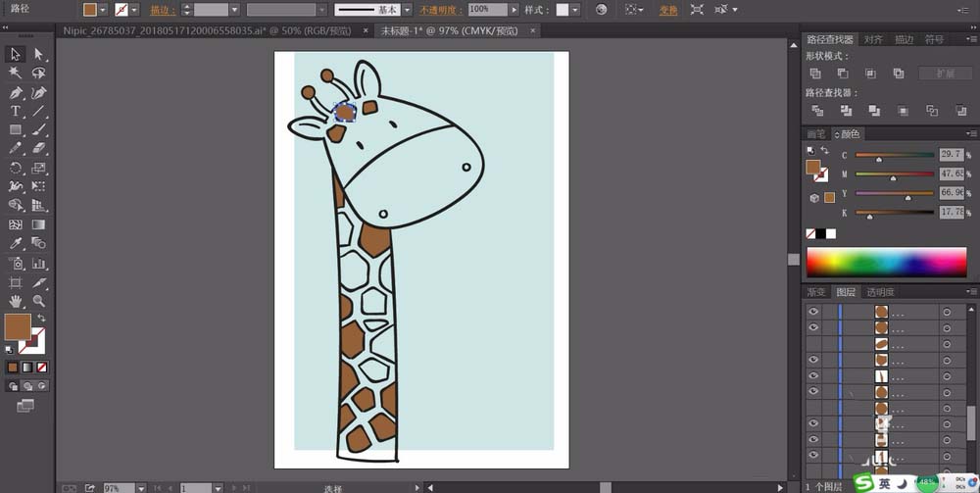This screenshot has height=493, width=980.
Task: Hide the topmost visible layer row
Action: (x=813, y=311)
